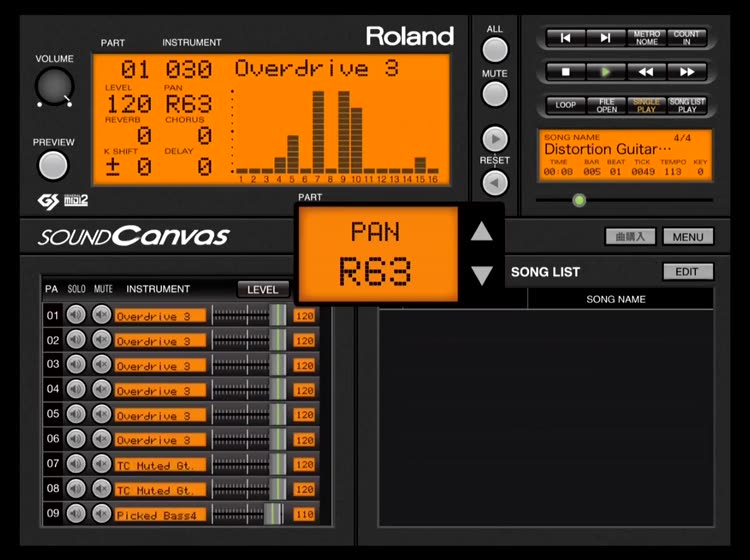Click the round PREVIEW button
Viewport: 750px width, 560px height.
pyautogui.click(x=53, y=165)
